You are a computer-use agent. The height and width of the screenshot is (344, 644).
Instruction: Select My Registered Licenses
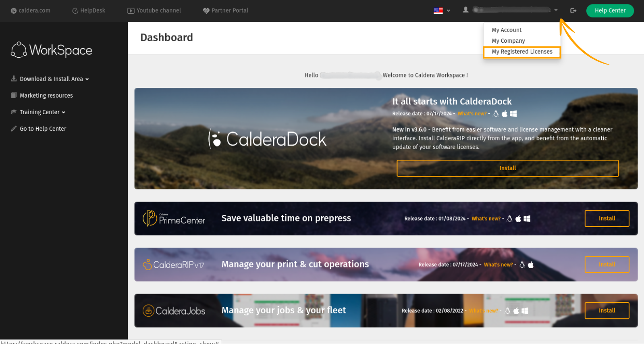pos(522,52)
